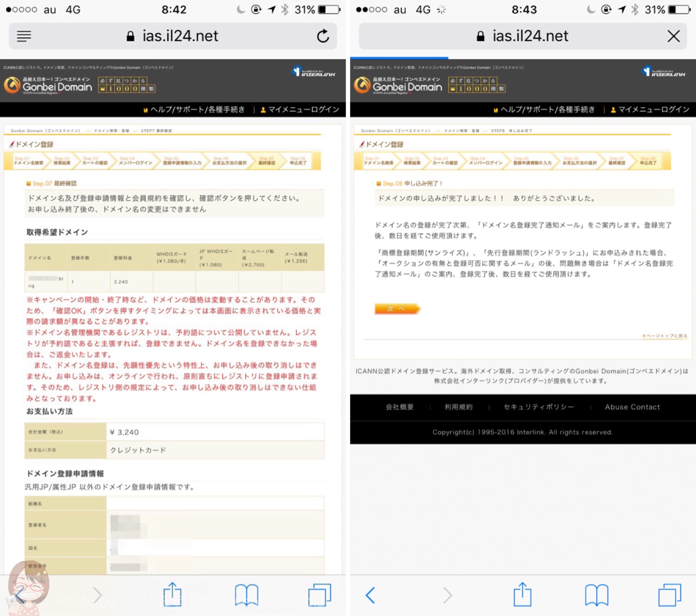The image size is (696, 616).
Task: Open 利用規約 footer link
Action: tap(458, 407)
